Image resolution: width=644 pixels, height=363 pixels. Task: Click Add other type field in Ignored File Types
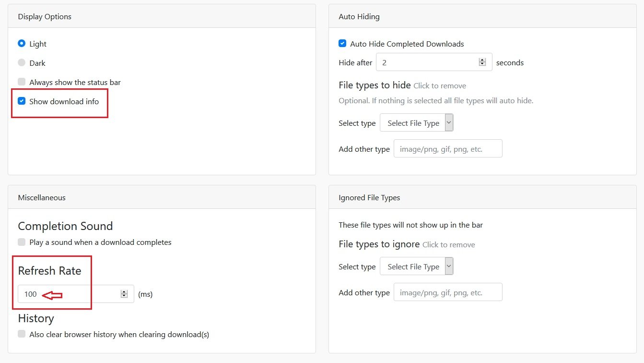pos(448,292)
